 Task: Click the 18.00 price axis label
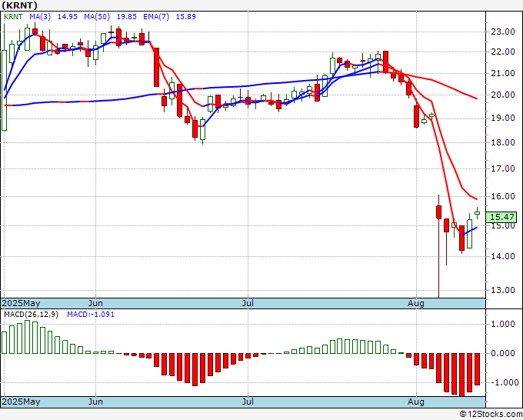[503, 142]
